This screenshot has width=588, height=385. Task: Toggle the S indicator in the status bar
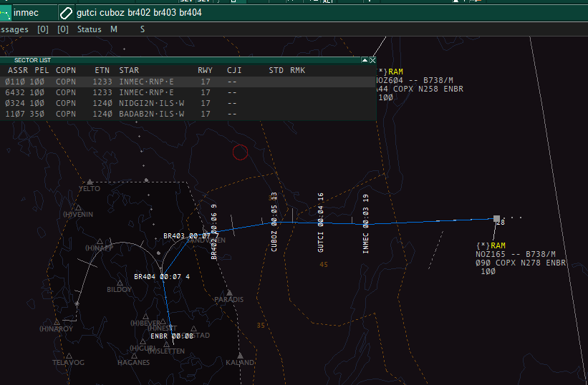[142, 29]
